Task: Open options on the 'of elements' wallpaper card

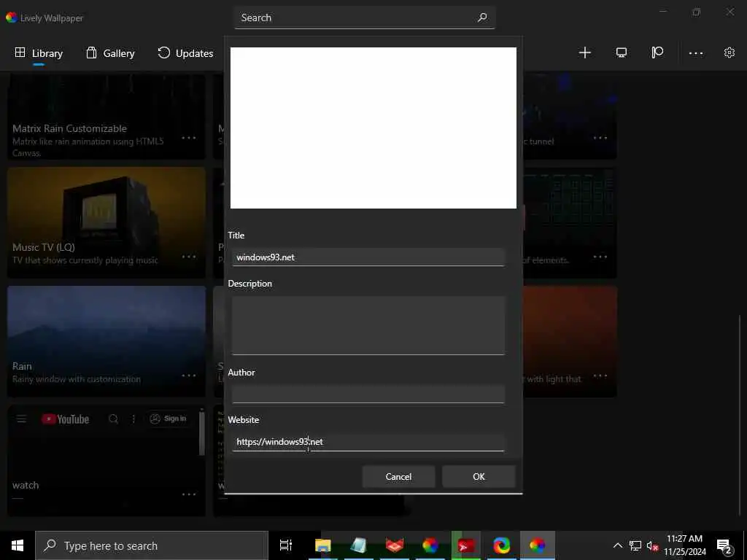Action: tap(600, 257)
